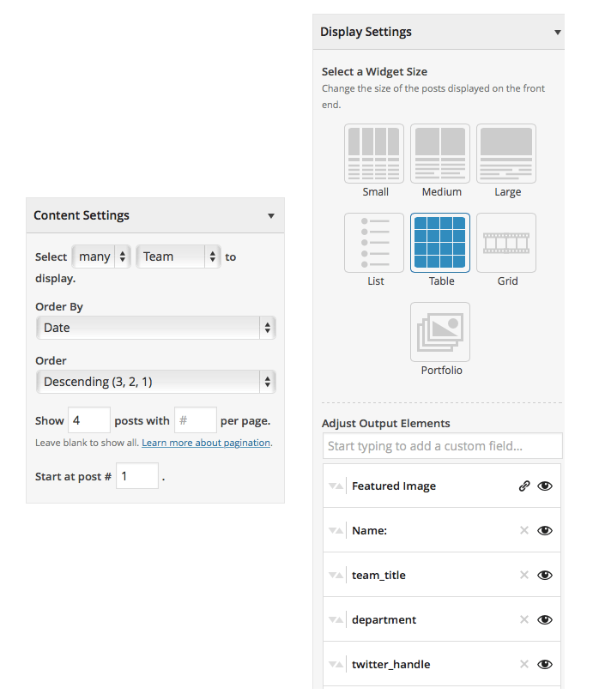Open the Descending order dropdown
The image size is (593, 700).
coord(156,382)
